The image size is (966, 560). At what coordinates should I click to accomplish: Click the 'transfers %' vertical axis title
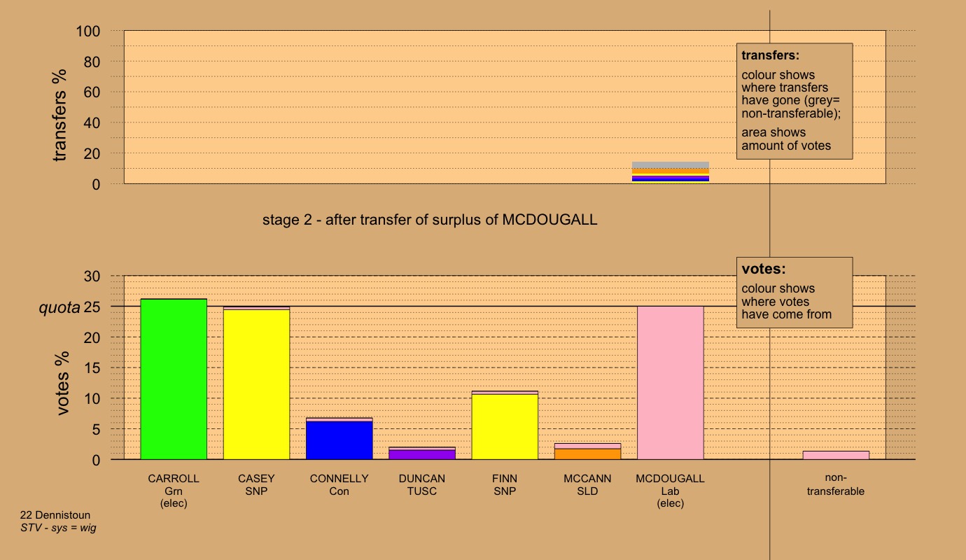coord(60,115)
